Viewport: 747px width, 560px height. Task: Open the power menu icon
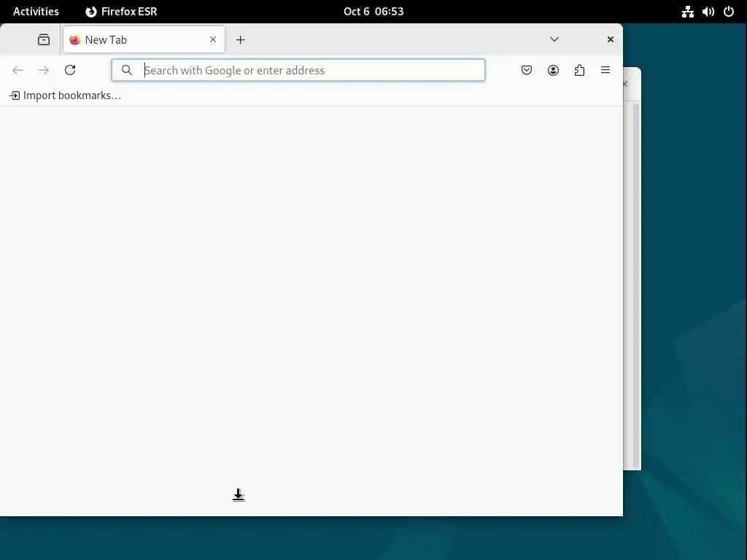click(729, 12)
